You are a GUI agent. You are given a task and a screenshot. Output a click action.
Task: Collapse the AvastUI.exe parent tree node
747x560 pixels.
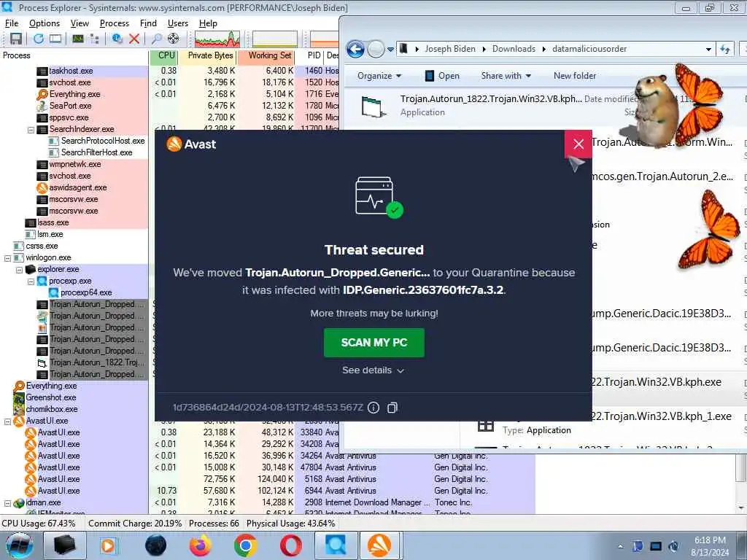coord(7,421)
